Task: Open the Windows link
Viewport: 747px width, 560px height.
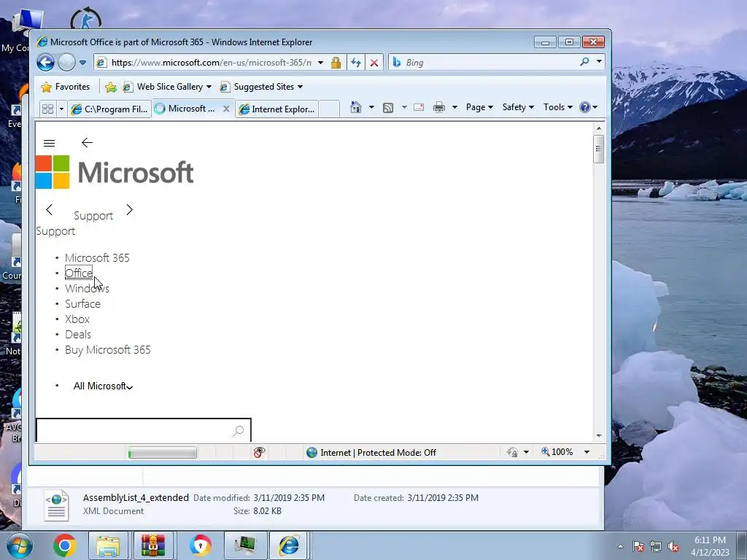Action: [x=88, y=288]
